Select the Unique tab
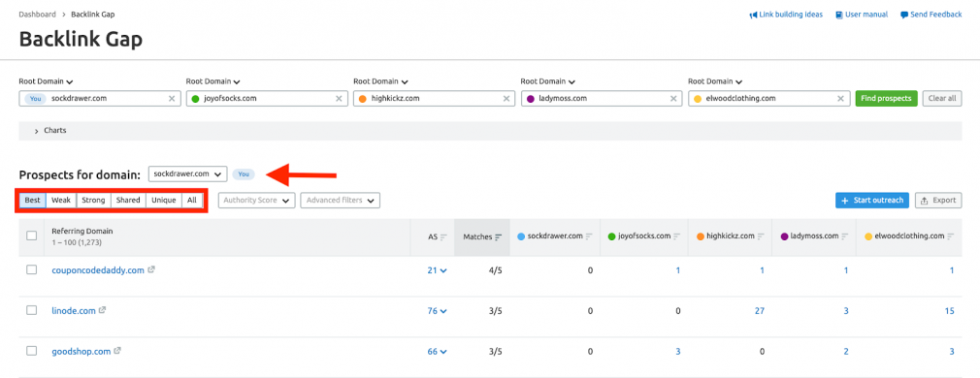The width and height of the screenshot is (980, 378). tap(164, 201)
